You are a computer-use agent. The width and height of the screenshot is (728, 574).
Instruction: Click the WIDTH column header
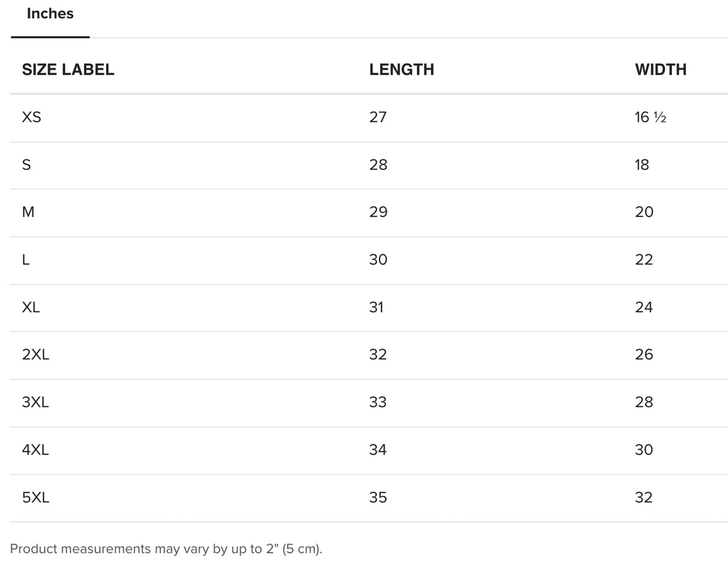point(660,70)
